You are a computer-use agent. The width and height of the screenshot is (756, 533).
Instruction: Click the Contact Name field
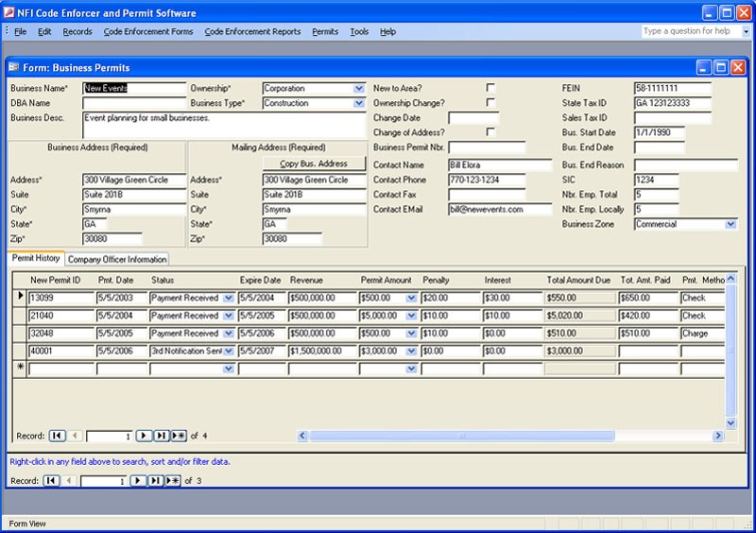coord(500,165)
